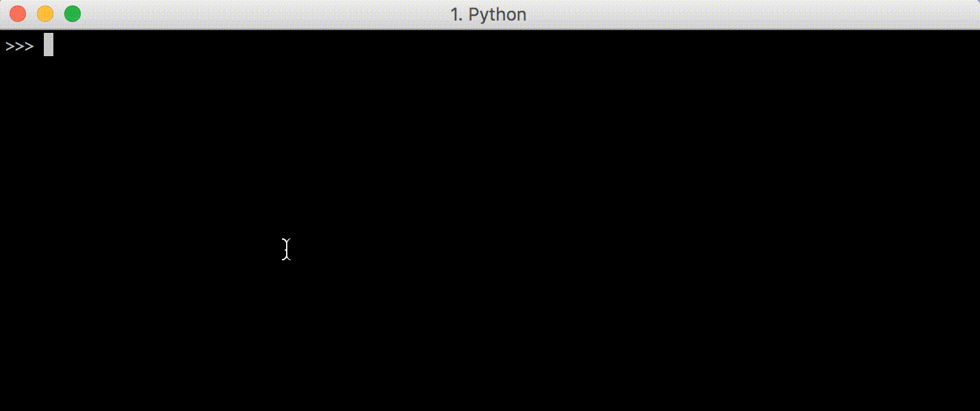Click the red traffic light icon

click(x=17, y=13)
